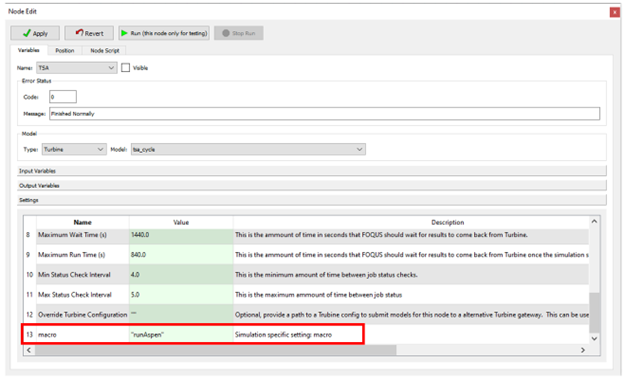Screen dimensions: 624x380
Task: Click the Max Status Check Interval name cell
Action: pos(82,294)
